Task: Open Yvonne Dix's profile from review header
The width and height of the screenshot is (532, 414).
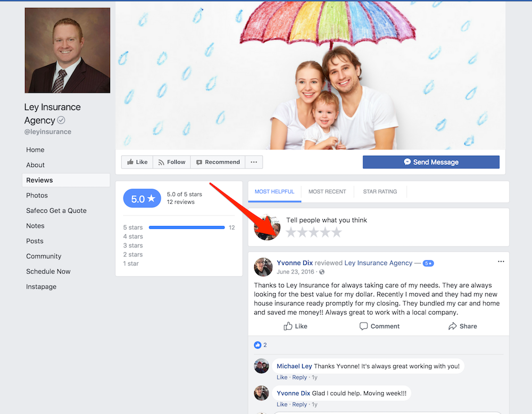Action: click(x=295, y=263)
